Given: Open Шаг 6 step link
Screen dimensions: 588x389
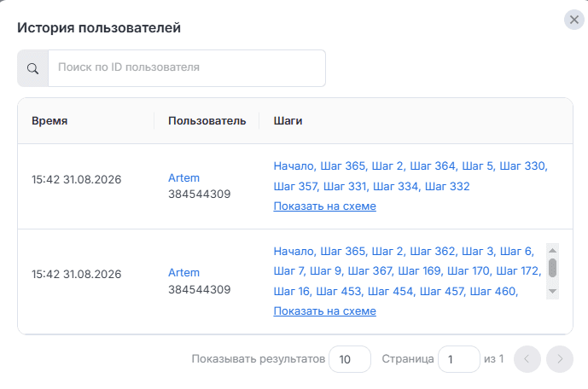Looking at the screenshot, I should point(515,251).
